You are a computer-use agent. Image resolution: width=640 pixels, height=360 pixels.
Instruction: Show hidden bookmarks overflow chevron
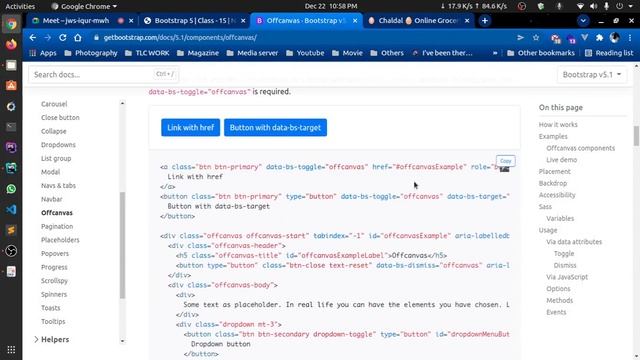[495, 53]
